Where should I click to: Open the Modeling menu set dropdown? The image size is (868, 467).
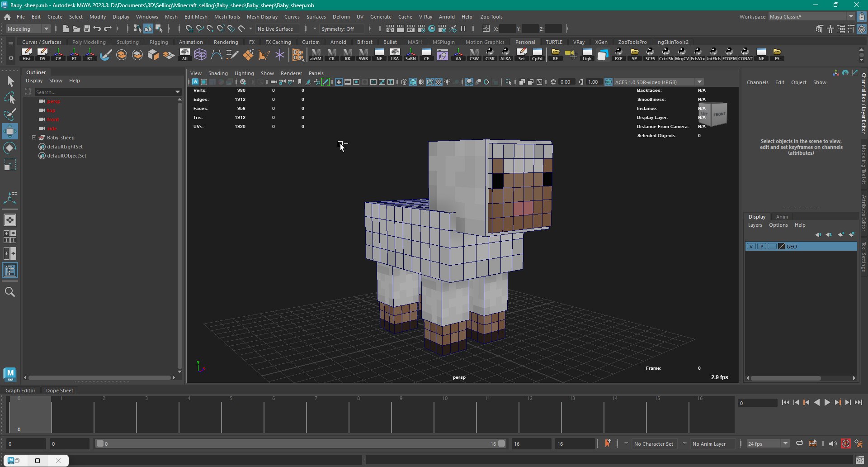click(28, 29)
